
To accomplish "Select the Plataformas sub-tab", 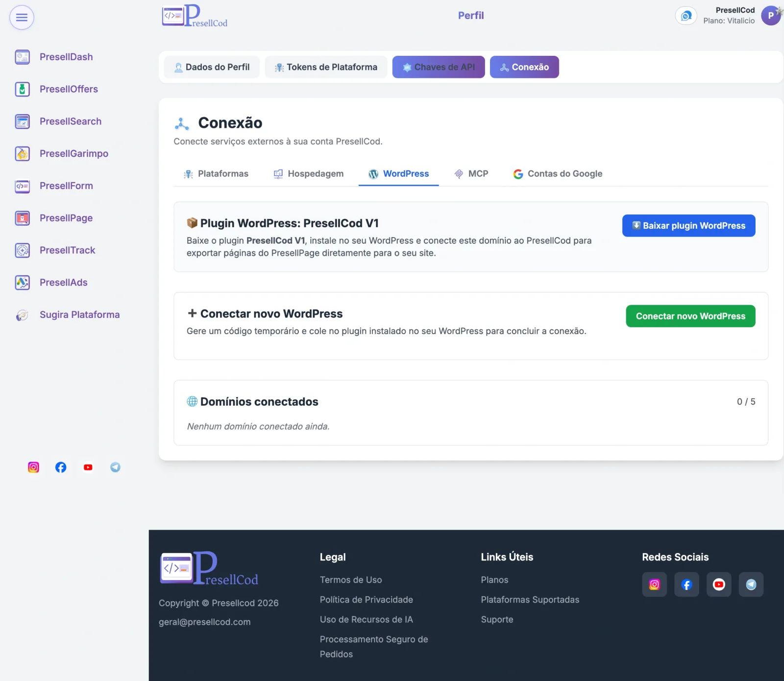I will [216, 174].
